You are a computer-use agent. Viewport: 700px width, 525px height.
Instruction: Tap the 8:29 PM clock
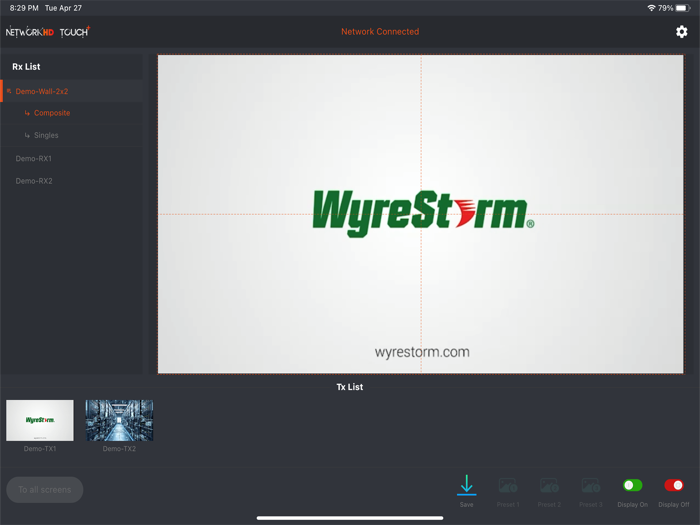coord(24,8)
